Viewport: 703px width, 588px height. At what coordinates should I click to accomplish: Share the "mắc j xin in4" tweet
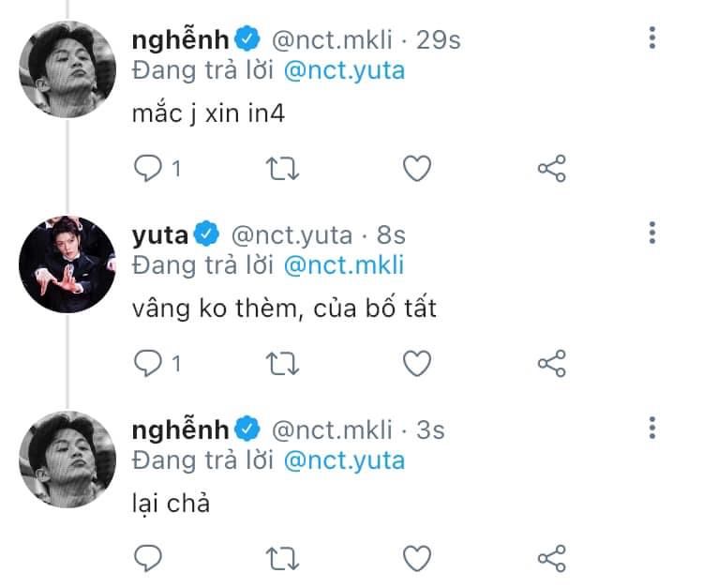pyautogui.click(x=551, y=169)
